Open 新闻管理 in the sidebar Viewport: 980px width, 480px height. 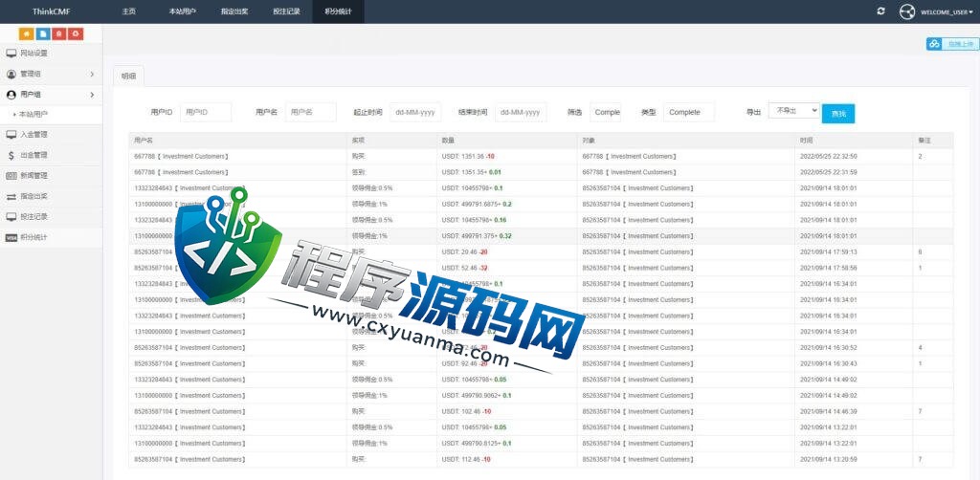(x=52, y=175)
